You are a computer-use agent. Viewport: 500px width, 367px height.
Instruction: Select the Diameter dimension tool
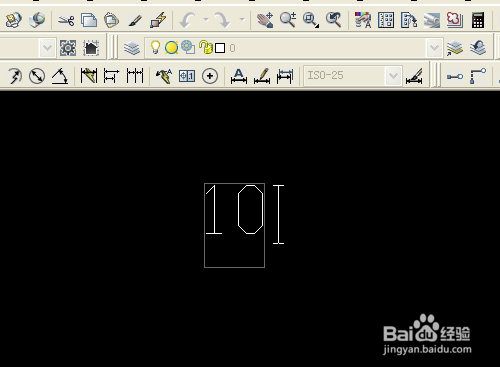tap(37, 76)
